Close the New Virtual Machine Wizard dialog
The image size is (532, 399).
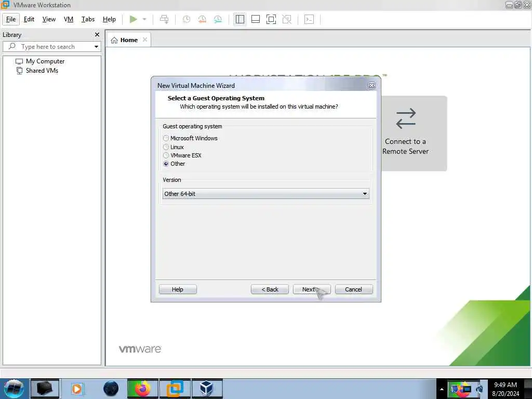[371, 86]
